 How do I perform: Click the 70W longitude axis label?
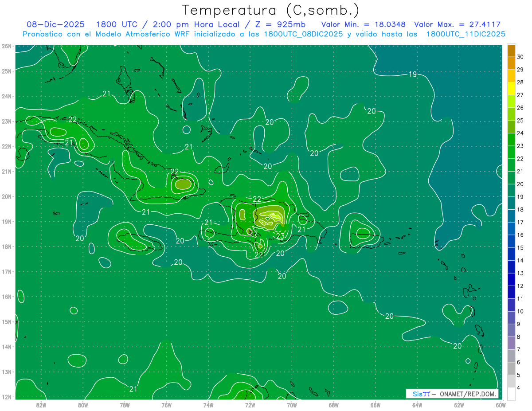pyautogui.click(x=292, y=404)
